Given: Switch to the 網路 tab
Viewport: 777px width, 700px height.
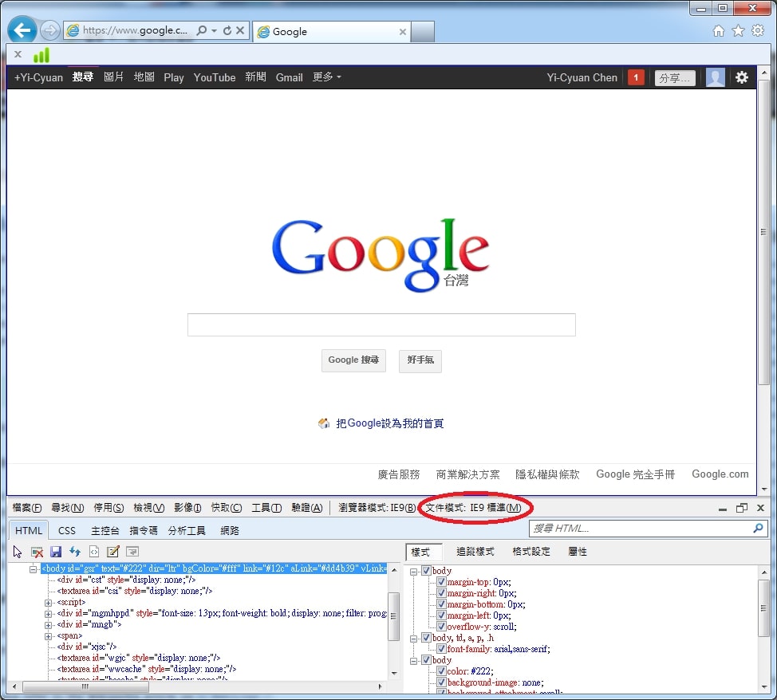Looking at the screenshot, I should pyautogui.click(x=230, y=530).
